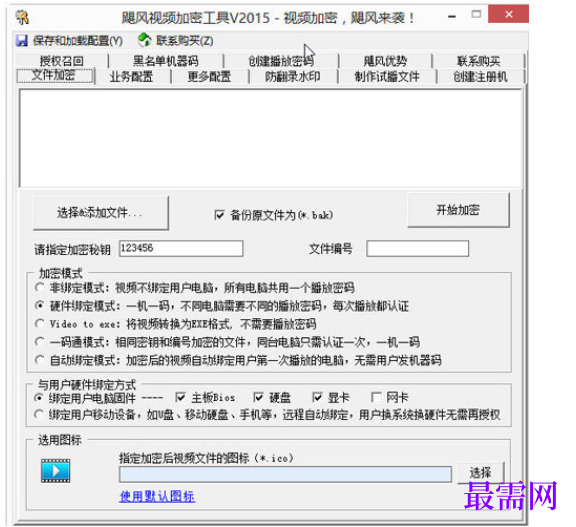
Task: Click the film play icon thumbnail
Action: (55, 470)
